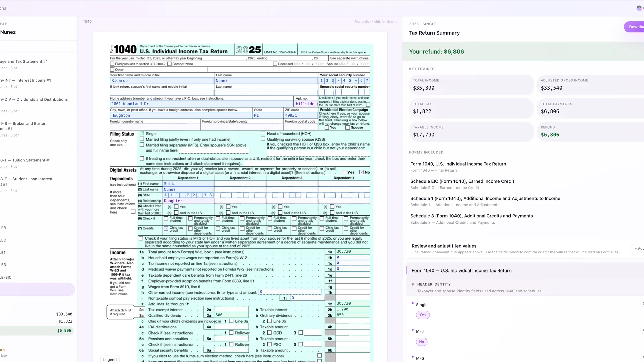Click the State field MI
The image size is (644, 362).
268,115
